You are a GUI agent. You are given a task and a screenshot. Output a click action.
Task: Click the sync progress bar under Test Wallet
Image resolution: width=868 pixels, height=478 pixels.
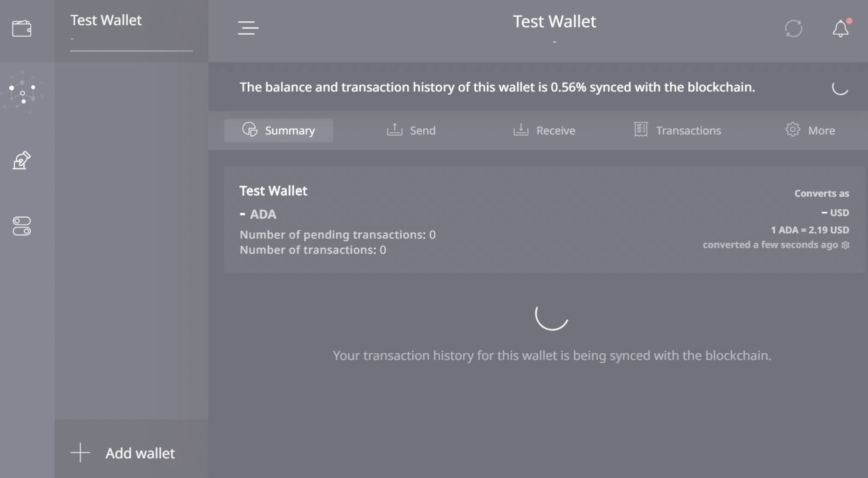[x=131, y=51]
